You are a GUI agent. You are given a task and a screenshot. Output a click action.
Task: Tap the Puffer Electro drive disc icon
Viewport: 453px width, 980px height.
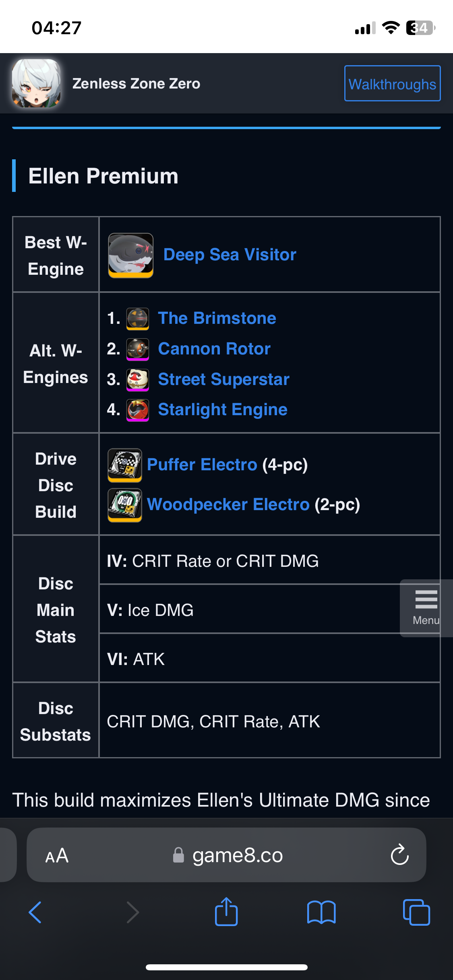(125, 465)
